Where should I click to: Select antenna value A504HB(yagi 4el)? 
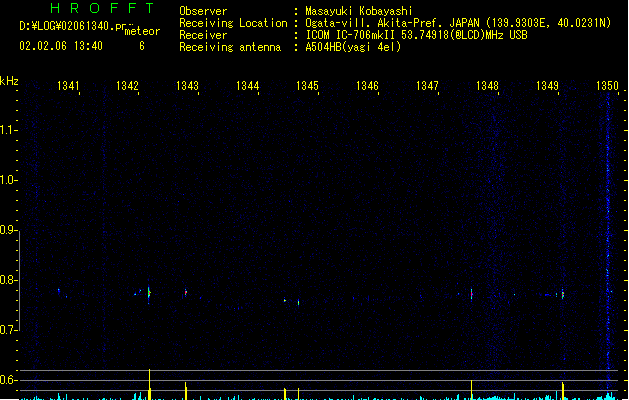(353, 47)
